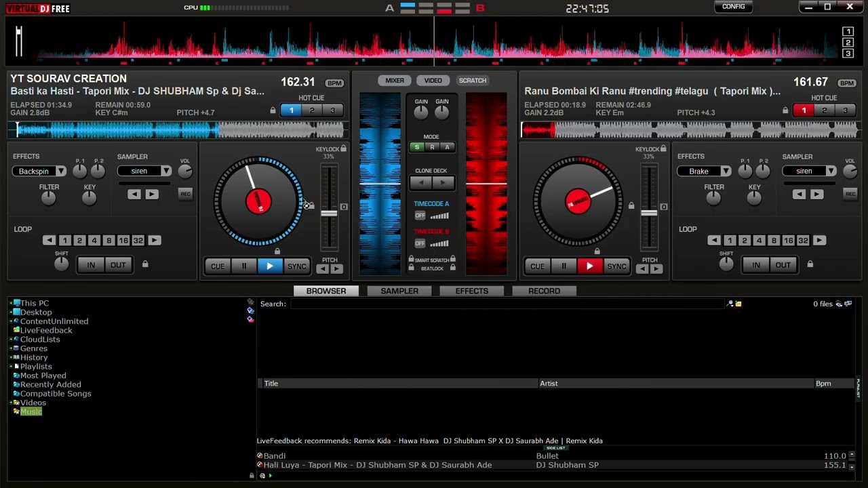The width and height of the screenshot is (868, 488).
Task: Click inside the Search field
Action: [509, 304]
